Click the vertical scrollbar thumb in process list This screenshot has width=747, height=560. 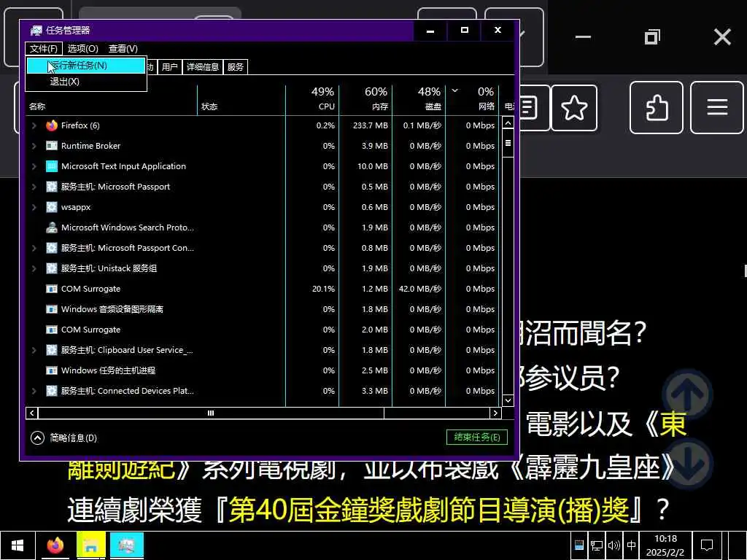(508, 144)
